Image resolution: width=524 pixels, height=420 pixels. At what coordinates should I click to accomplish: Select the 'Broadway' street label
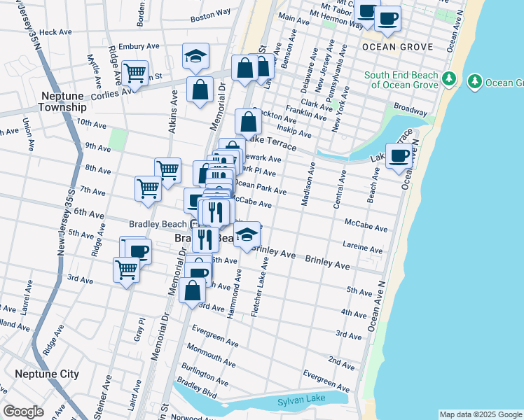point(411,109)
